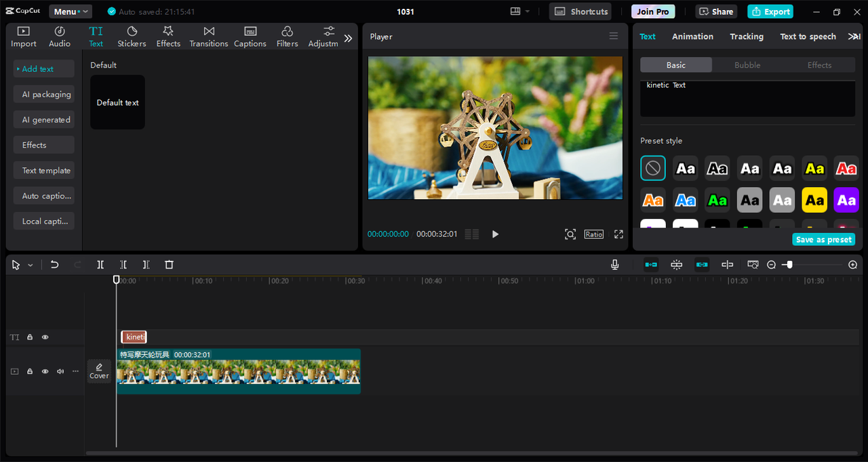
Task: Switch to Text to speech tab
Action: click(x=808, y=37)
